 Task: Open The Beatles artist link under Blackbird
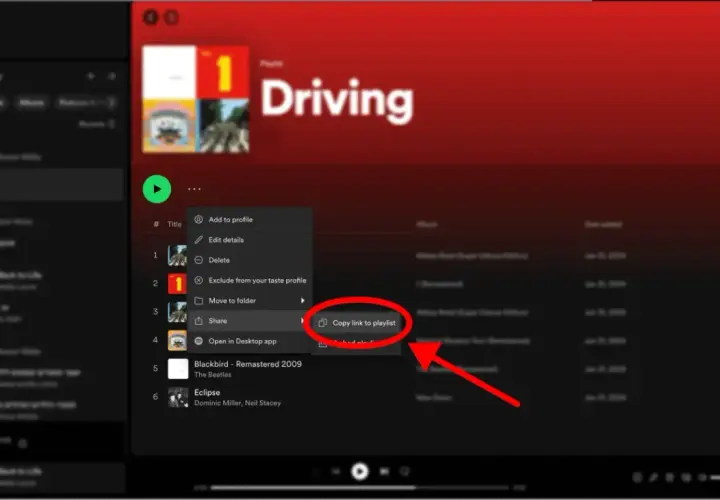(213, 375)
